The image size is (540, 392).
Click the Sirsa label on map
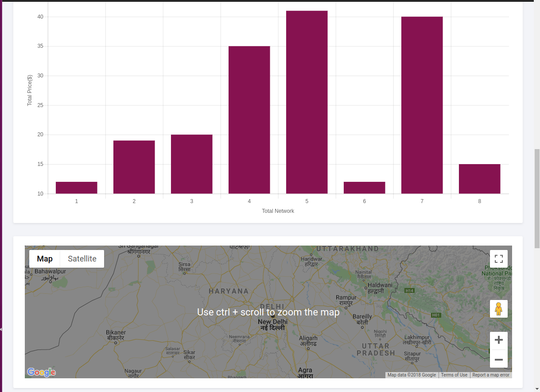184,267
